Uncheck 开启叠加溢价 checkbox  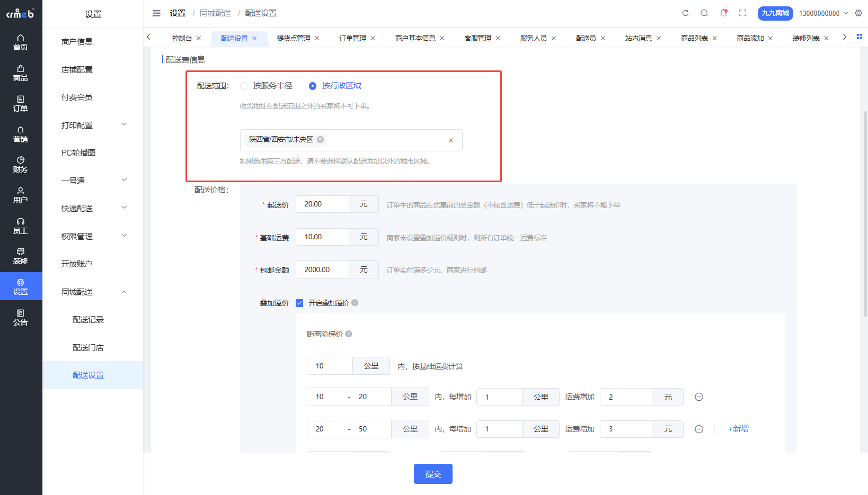[x=299, y=303]
